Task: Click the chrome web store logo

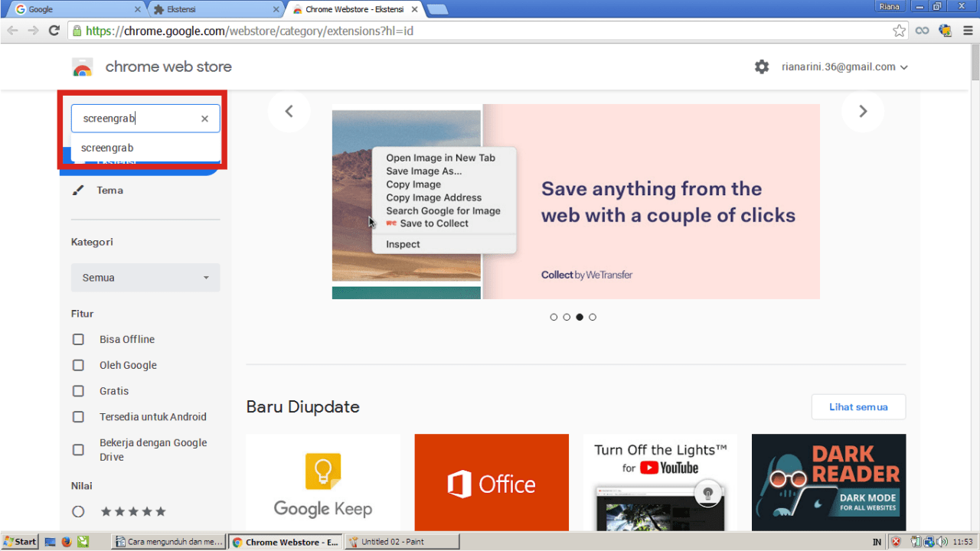Action: (x=83, y=67)
